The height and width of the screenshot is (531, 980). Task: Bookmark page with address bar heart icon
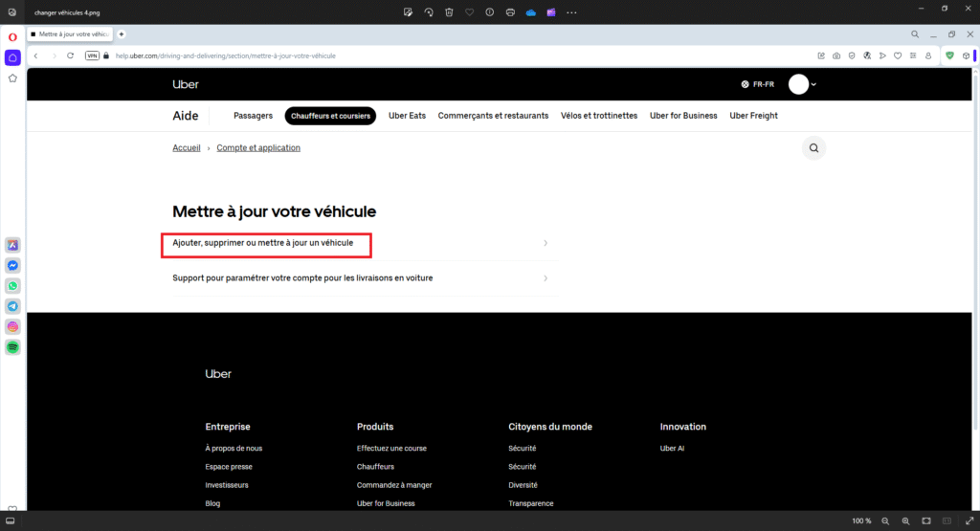pyautogui.click(x=898, y=55)
